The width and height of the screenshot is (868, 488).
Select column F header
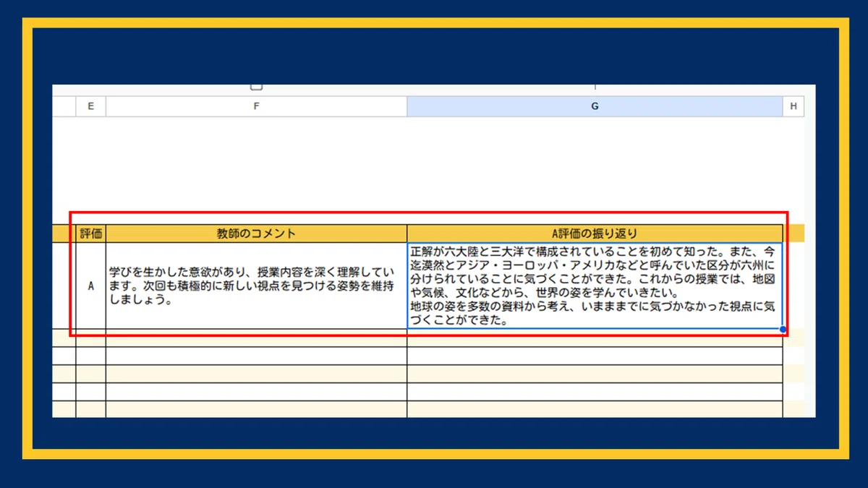[x=256, y=106]
